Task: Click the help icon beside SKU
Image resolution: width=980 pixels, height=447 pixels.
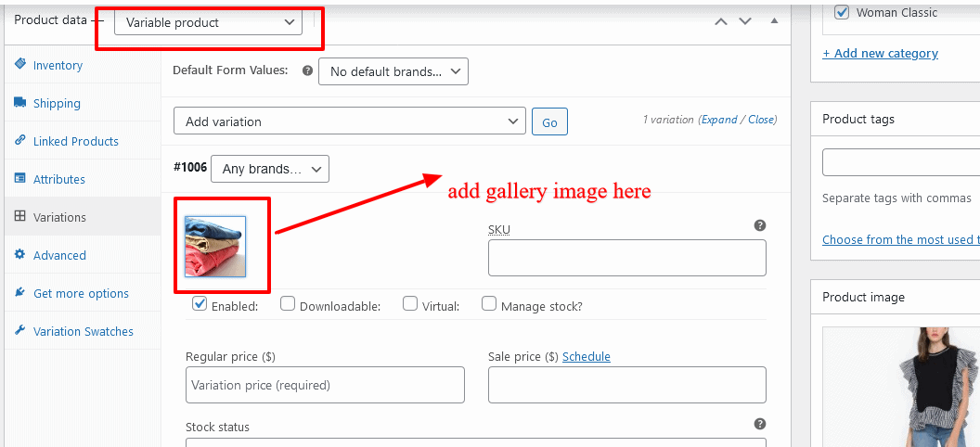Action: pos(760,225)
